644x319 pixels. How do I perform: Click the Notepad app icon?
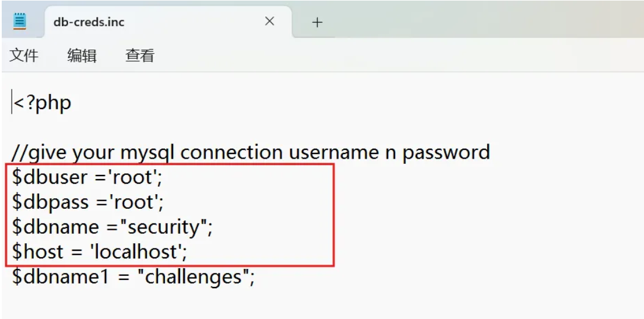[x=20, y=21]
